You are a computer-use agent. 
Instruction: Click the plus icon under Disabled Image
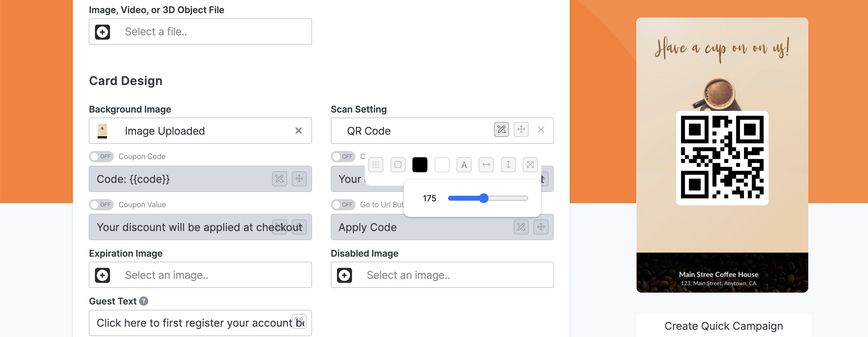click(x=344, y=275)
